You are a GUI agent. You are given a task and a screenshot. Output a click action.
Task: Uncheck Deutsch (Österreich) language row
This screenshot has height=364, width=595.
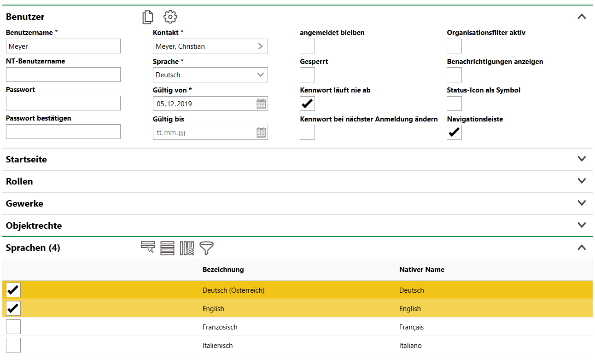pos(13,290)
